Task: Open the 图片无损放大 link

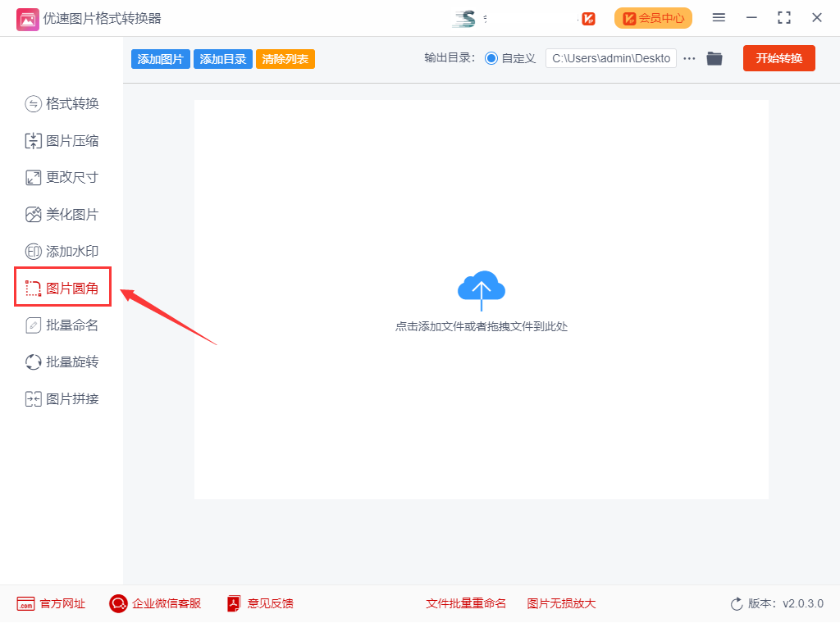Action: 561,603
